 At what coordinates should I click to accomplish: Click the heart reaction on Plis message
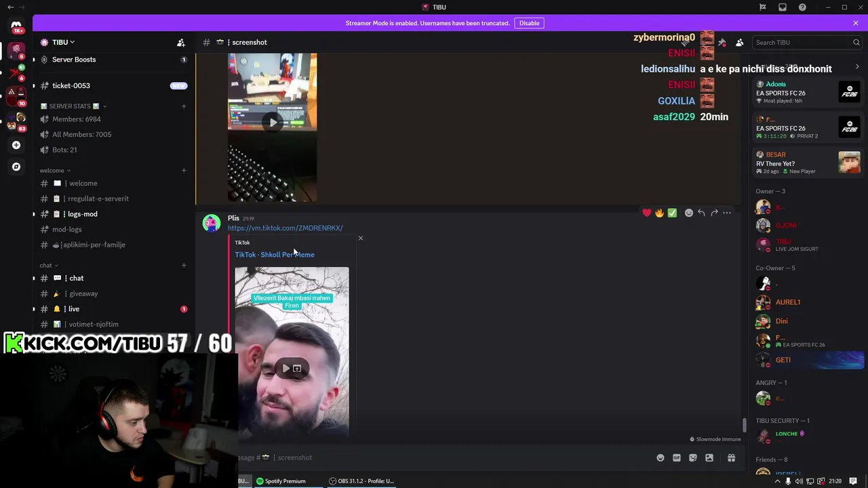(647, 213)
